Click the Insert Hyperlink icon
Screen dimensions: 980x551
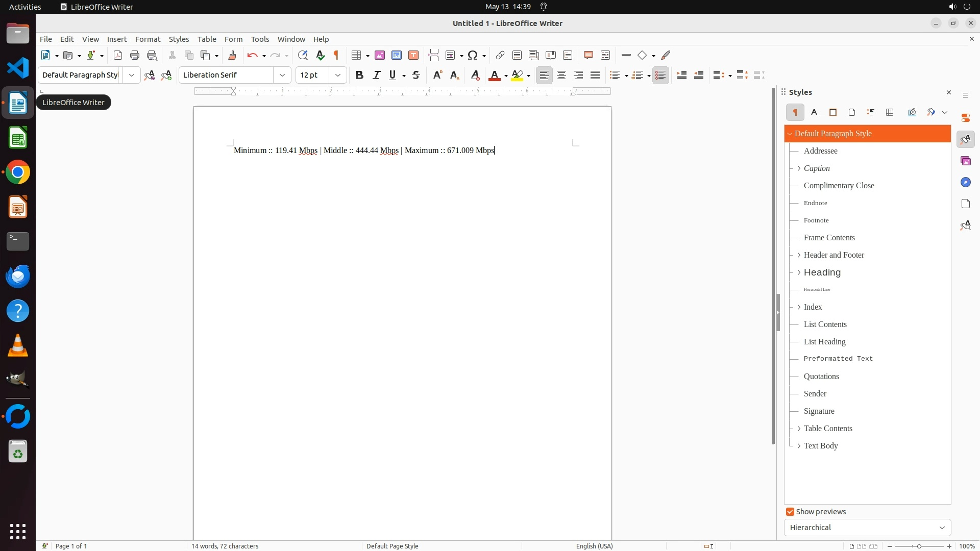tap(500, 55)
